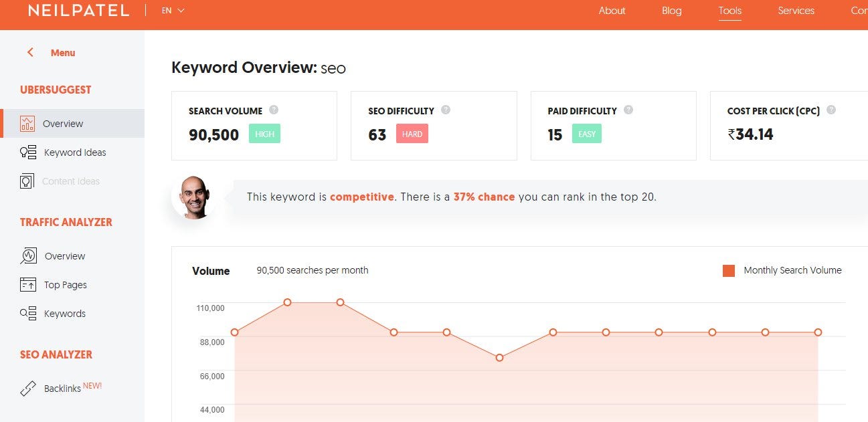This screenshot has width=868, height=422.
Task: Click the Traffic Analyzer Overview icon
Action: (x=28, y=256)
